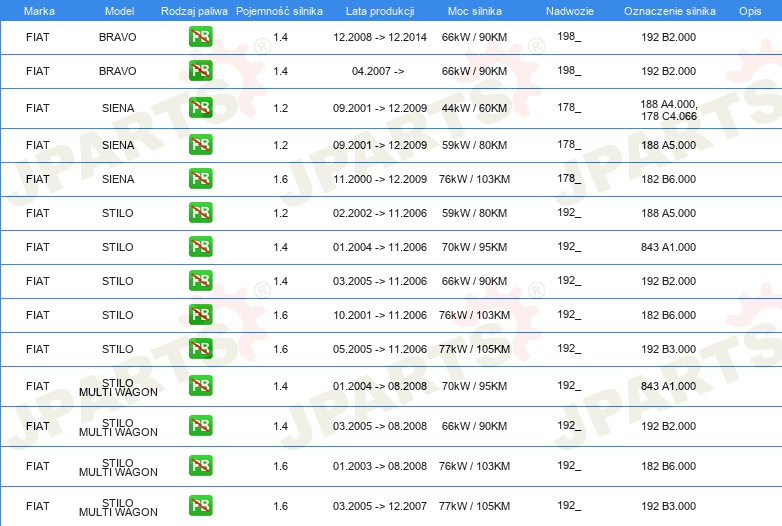Click body code 192_ in Stilo 10.2001 row
This screenshot has height=526, width=782.
pos(569,314)
